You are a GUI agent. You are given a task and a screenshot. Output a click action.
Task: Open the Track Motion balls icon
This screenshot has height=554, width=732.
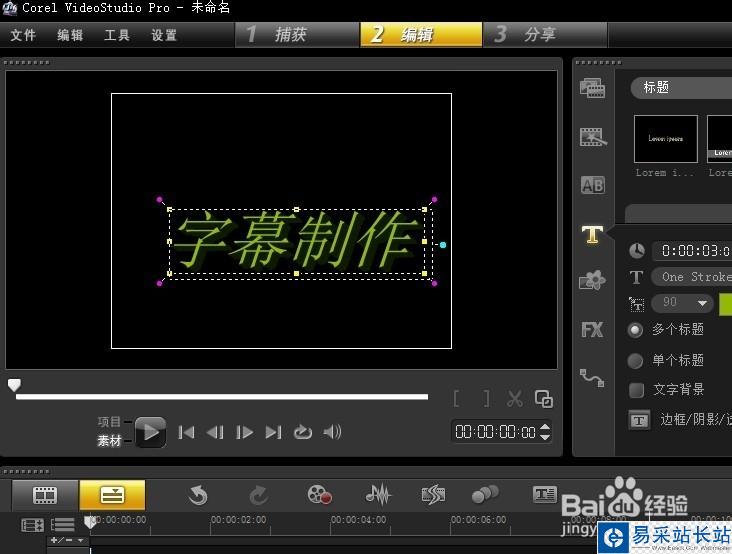click(x=485, y=494)
